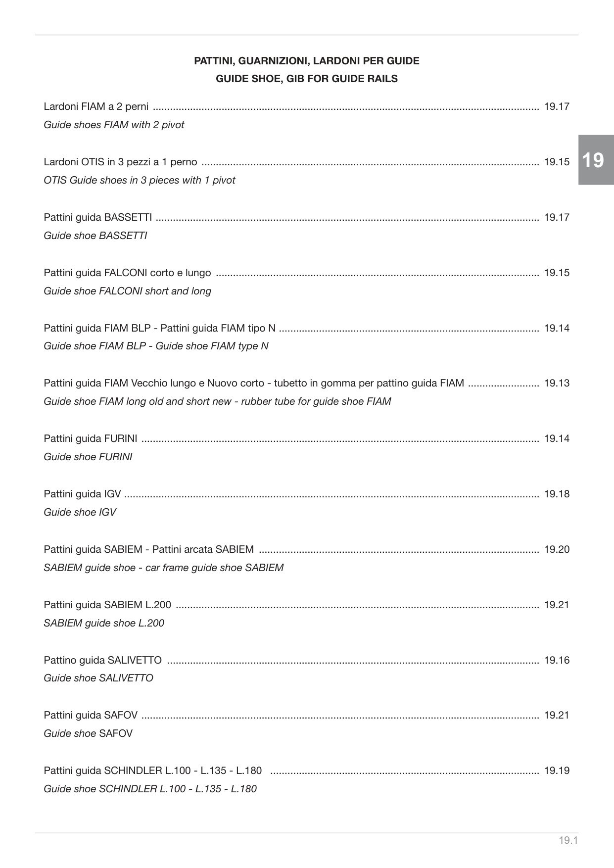Viewport: 614px width, 868px height.
Task: Click the Guide shoe SALIVETTO English subtitle
Action: [x=98, y=678]
